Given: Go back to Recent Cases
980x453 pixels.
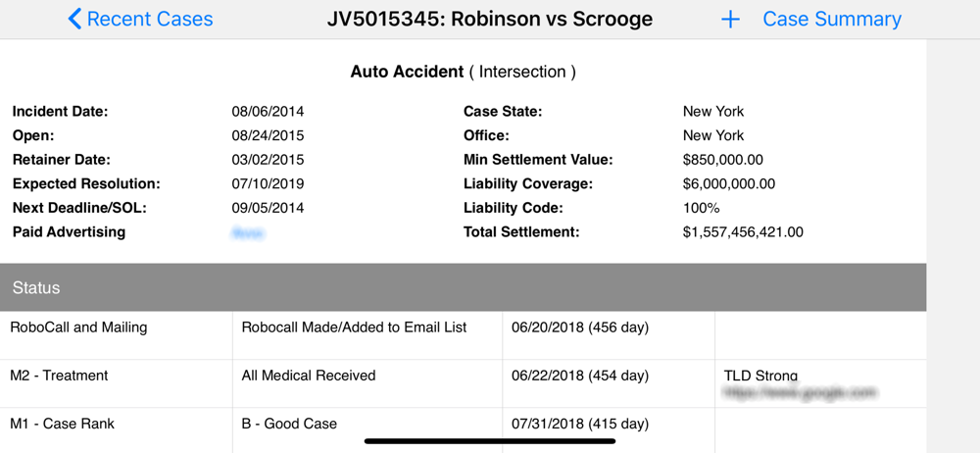Looking at the screenshot, I should click(x=140, y=19).
